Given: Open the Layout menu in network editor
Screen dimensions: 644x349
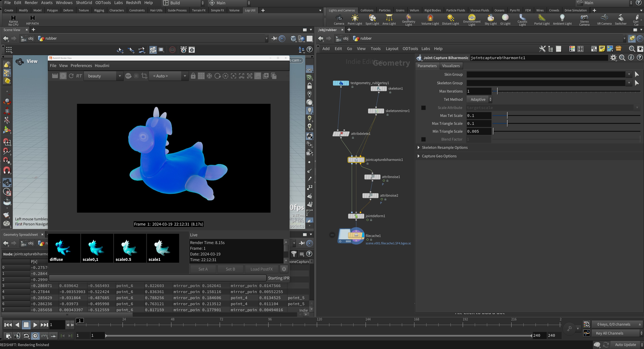Looking at the screenshot, I should pyautogui.click(x=392, y=49).
